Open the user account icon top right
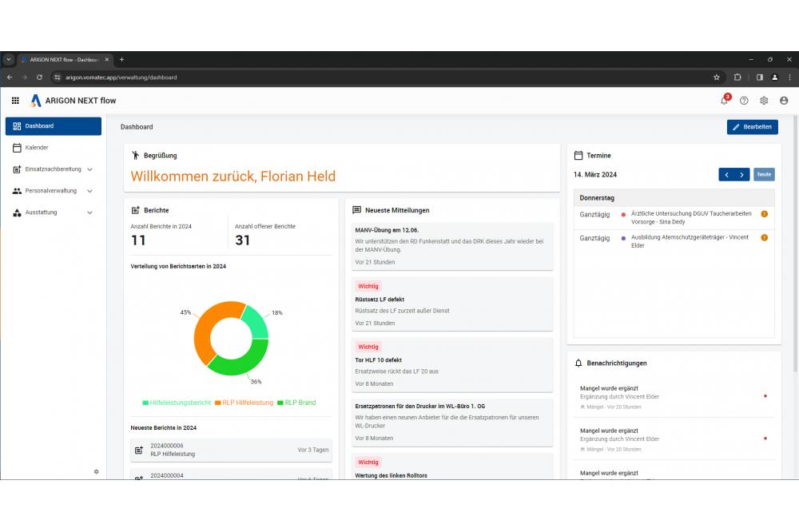This screenshot has width=799, height=532. (x=784, y=101)
